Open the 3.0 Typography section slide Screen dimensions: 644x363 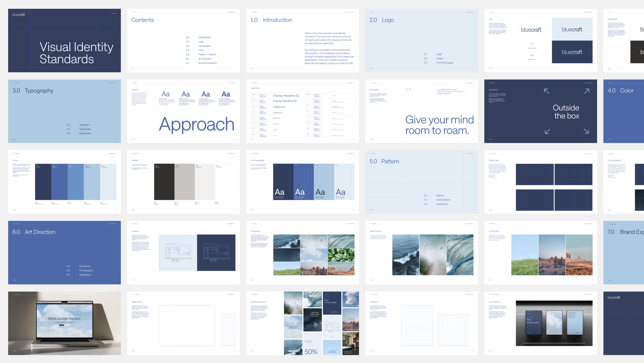(64, 111)
